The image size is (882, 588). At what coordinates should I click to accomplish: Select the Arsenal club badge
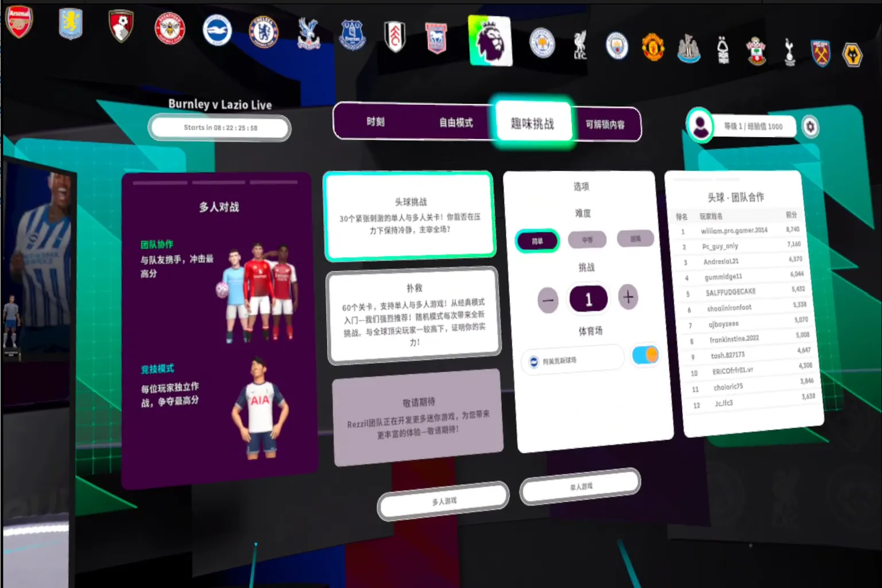tap(19, 22)
